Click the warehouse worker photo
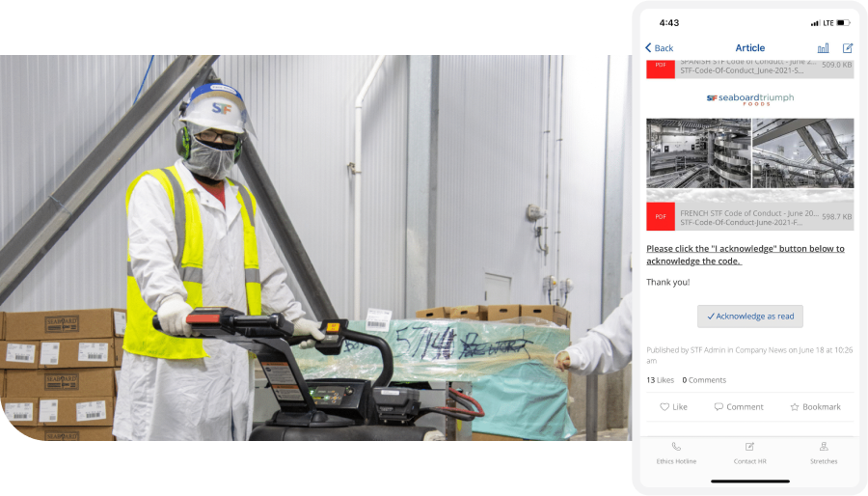The height and width of the screenshot is (496, 868). click(x=315, y=248)
